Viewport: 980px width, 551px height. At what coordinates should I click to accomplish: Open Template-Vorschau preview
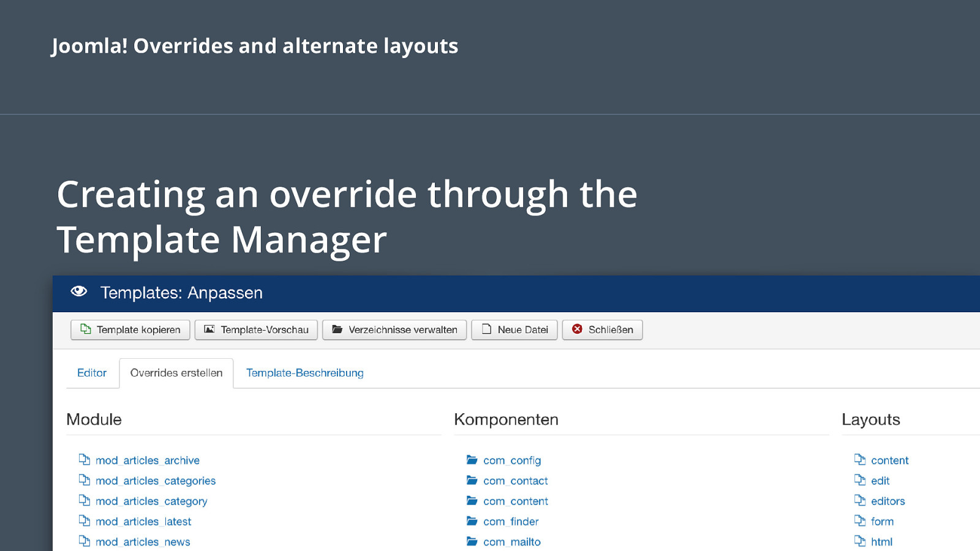click(256, 330)
